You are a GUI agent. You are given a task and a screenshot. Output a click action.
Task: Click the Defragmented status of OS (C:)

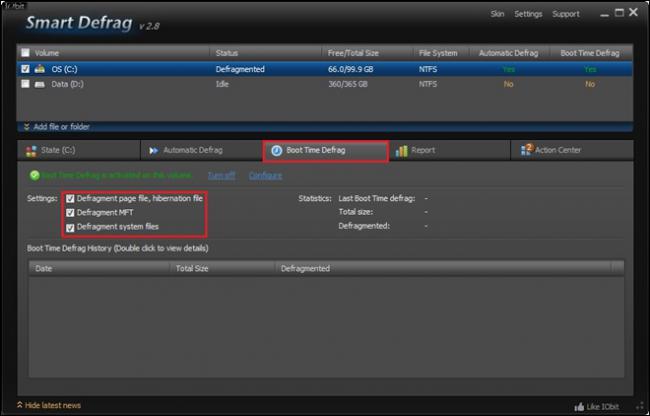point(240,69)
